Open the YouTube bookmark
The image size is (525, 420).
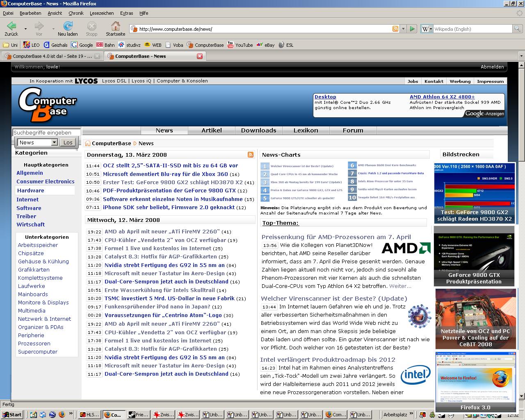240,45
